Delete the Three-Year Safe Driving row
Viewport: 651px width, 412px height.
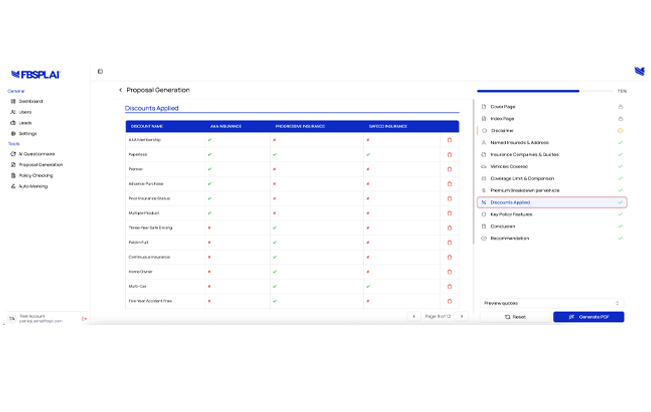(449, 228)
